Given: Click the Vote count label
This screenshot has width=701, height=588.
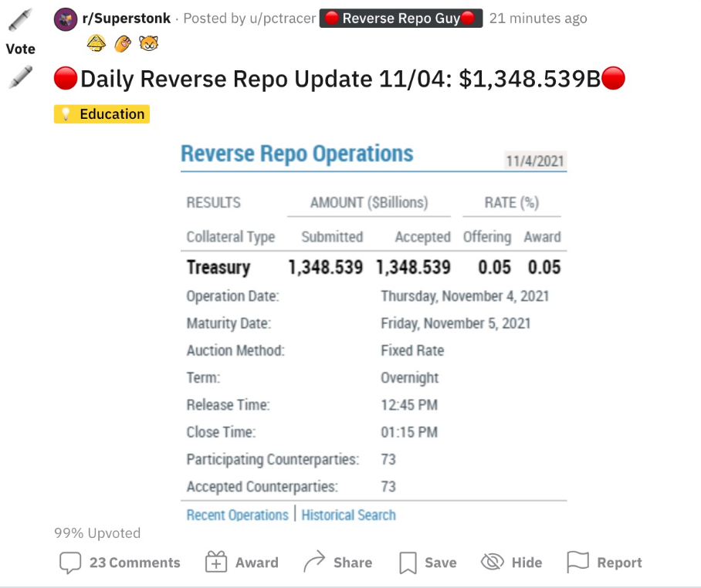Looking at the screenshot, I should tap(21, 49).
